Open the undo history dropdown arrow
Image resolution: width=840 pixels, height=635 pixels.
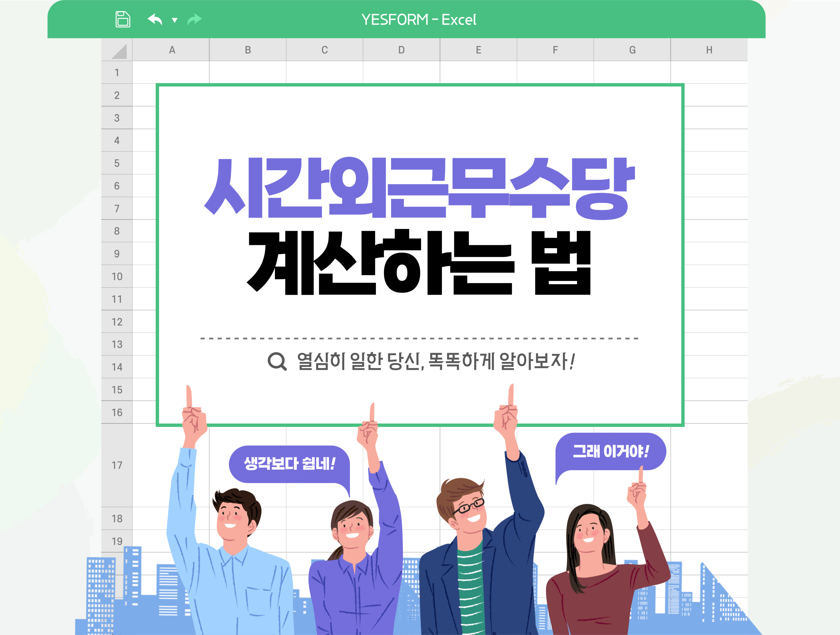click(175, 20)
